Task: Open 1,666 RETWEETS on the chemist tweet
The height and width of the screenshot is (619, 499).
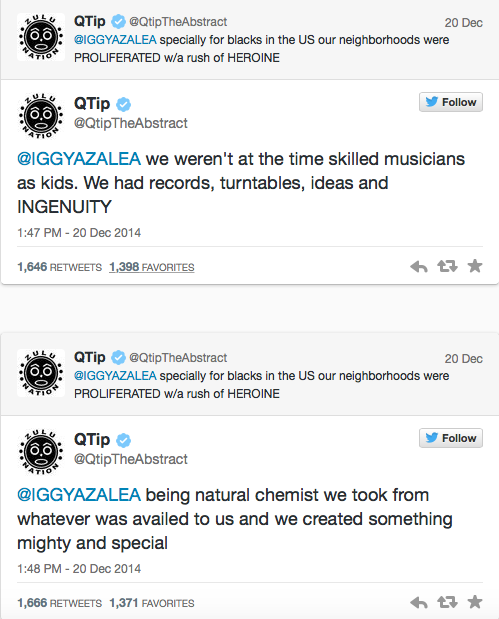Action: (x=59, y=603)
